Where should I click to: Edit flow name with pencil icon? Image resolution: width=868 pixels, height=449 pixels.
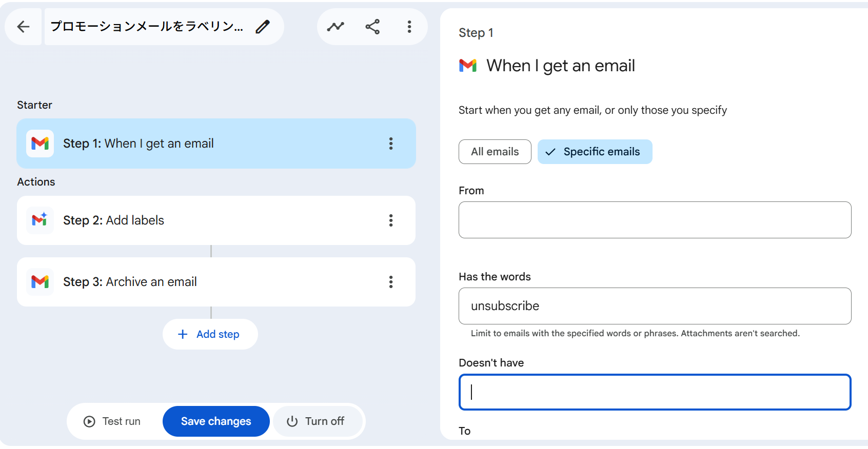click(263, 27)
